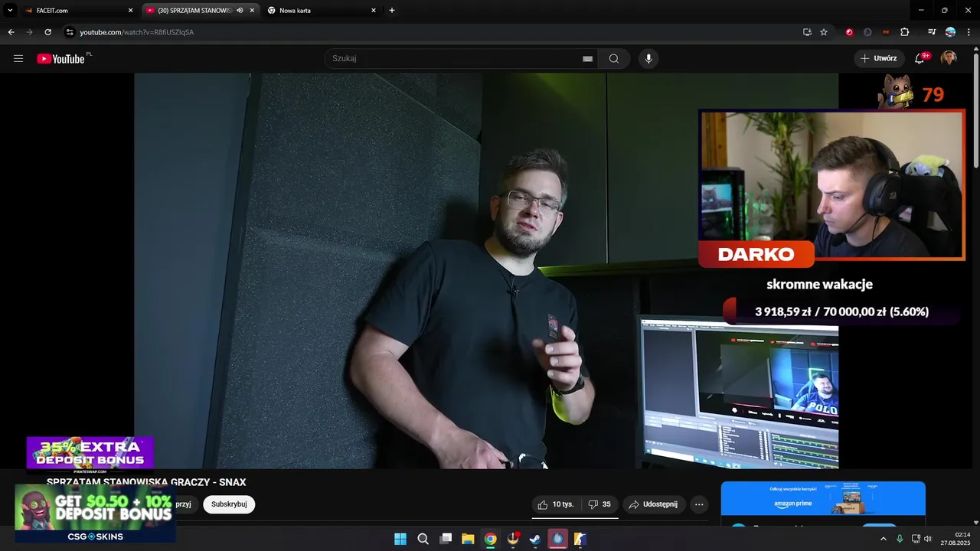This screenshot has height=551, width=980.
Task: Click the 35% EXTRA DEPOSIT BONUS banner
Action: coord(90,455)
